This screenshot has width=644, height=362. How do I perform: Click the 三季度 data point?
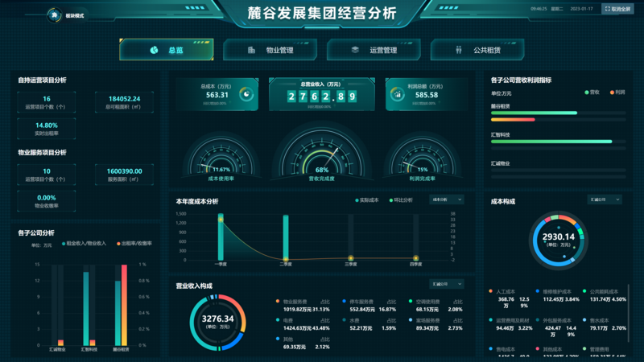(x=351, y=258)
